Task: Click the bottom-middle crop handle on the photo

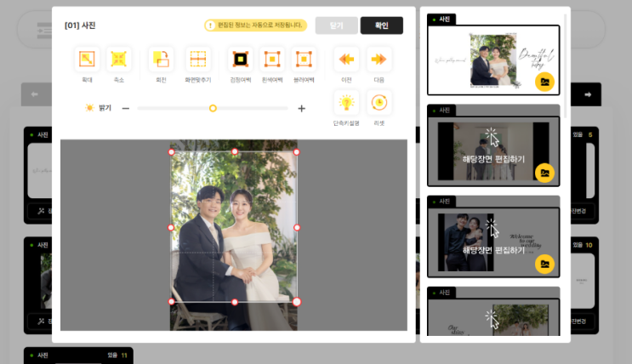Action: (235, 302)
